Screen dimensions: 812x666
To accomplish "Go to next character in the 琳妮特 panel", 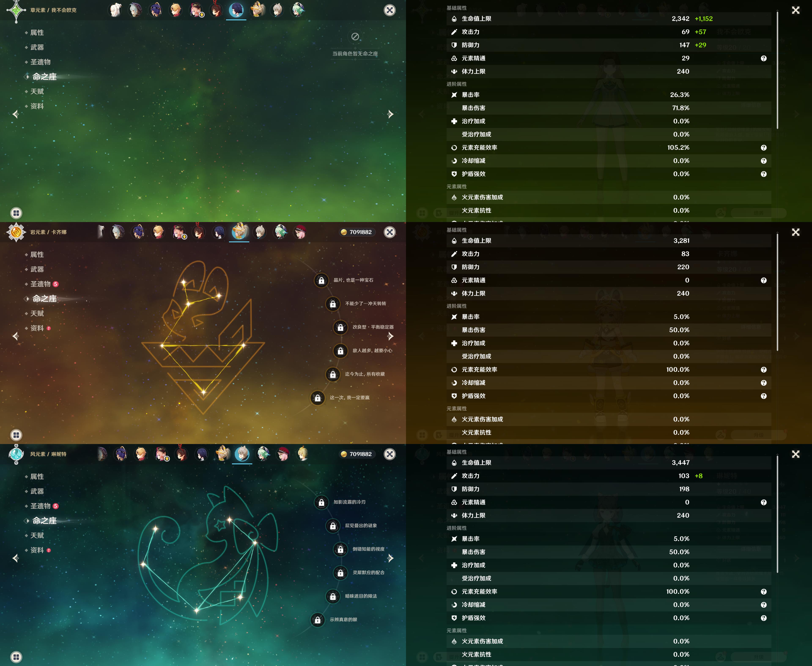I will [391, 558].
